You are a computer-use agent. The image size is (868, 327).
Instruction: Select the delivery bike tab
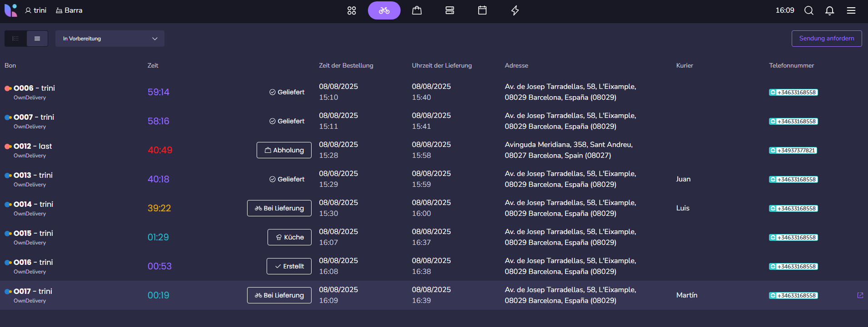384,10
